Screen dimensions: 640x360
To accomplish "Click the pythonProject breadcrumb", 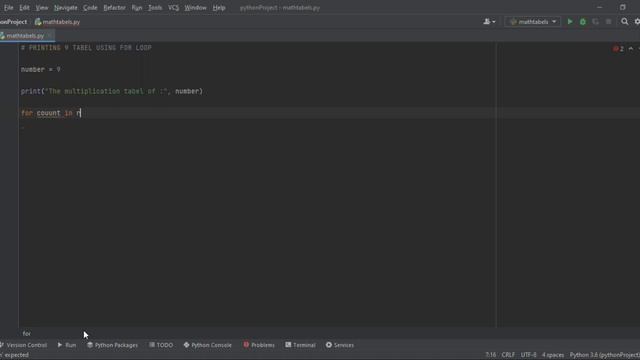I will tap(13, 22).
